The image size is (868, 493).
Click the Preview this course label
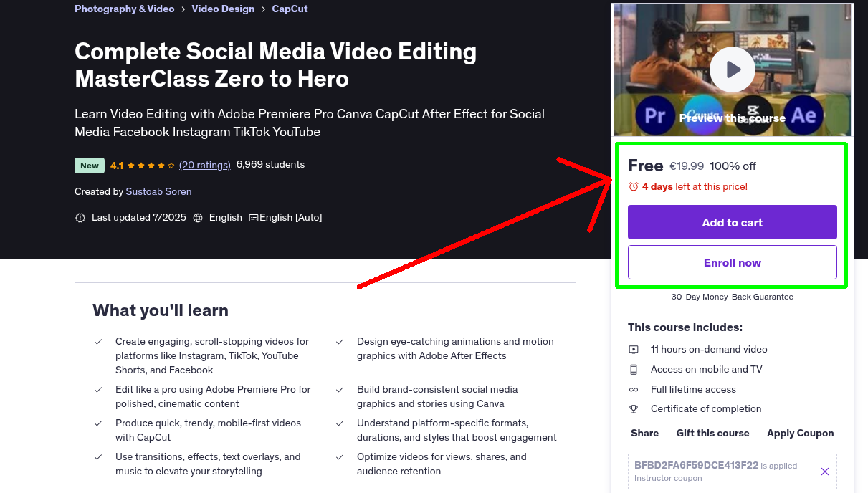click(x=733, y=118)
